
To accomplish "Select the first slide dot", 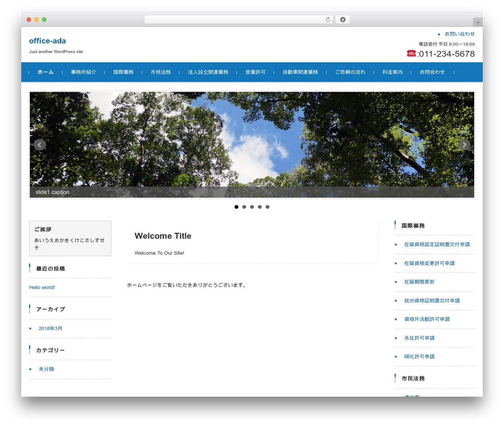I will [236, 207].
